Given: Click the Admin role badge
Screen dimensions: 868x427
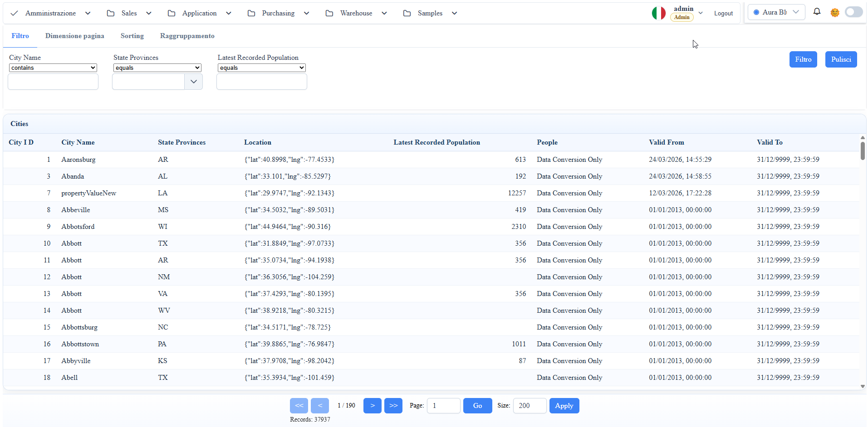Looking at the screenshot, I should [682, 17].
